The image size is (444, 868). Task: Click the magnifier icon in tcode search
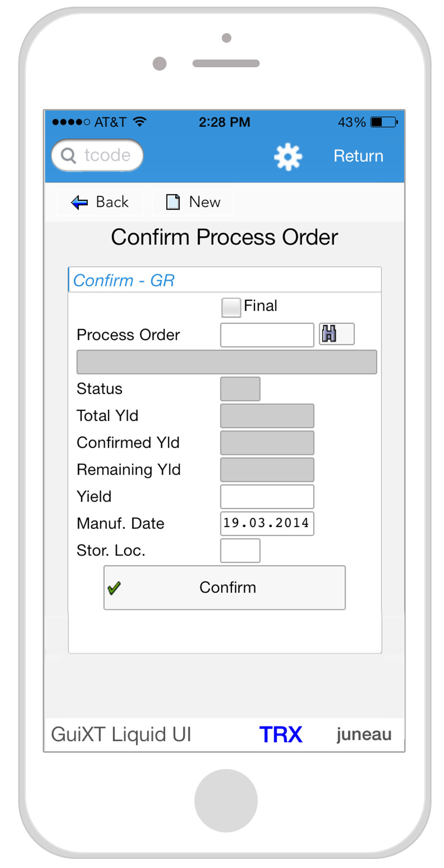pos(69,156)
